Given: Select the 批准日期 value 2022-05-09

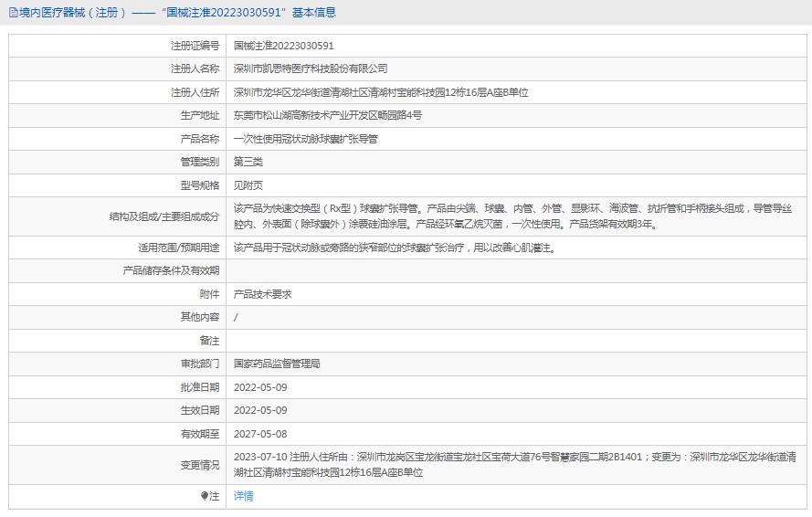Looking at the screenshot, I should (260, 387).
